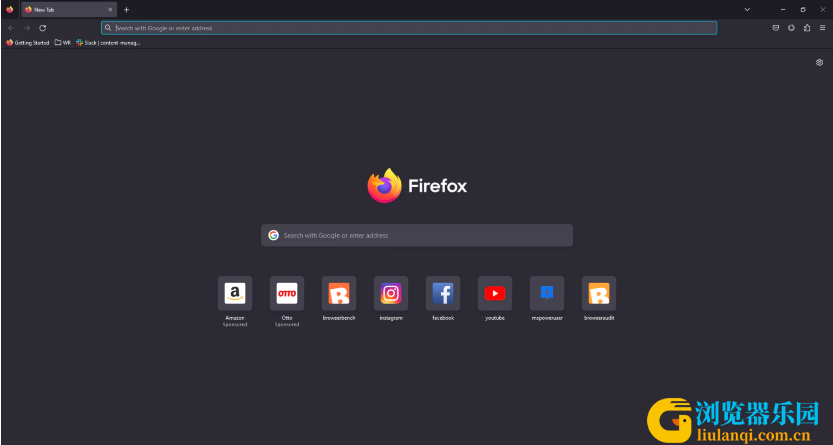Open the Firefox account icon

point(791,28)
